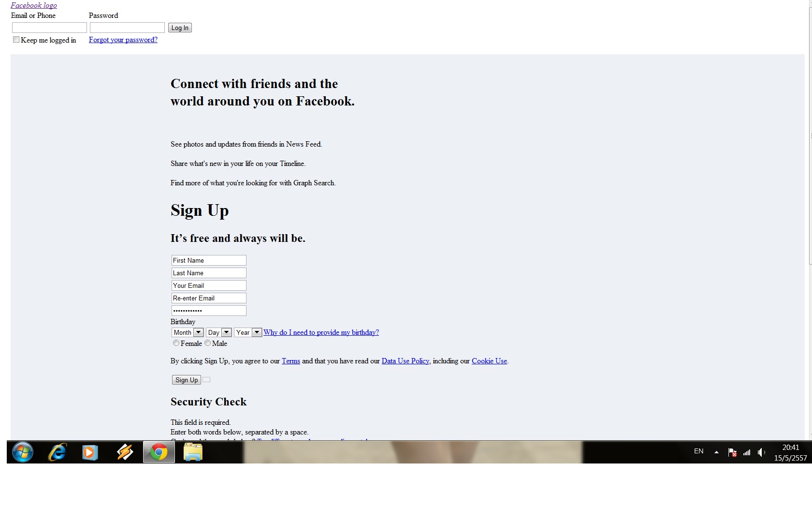Click the Sign Up button
This screenshot has height=508, width=812.
187,380
